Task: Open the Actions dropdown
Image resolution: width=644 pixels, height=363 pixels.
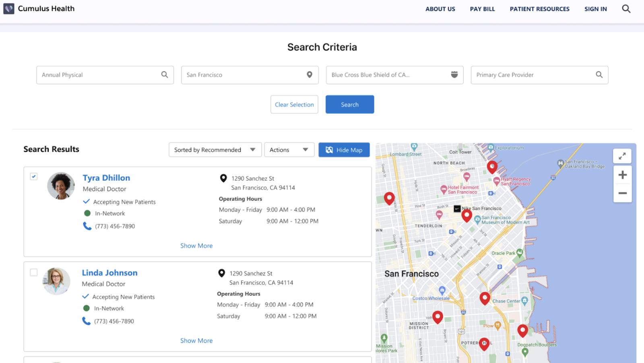Action: coord(289,149)
